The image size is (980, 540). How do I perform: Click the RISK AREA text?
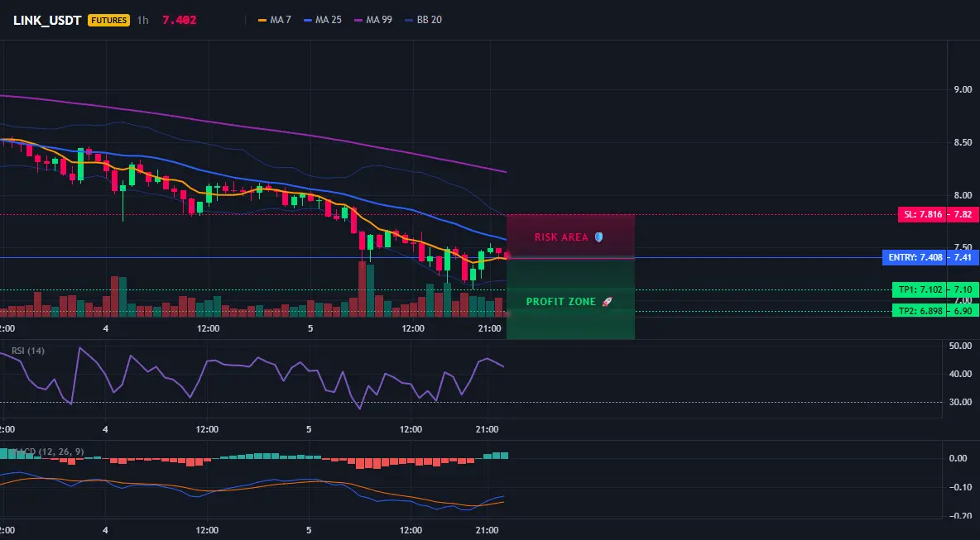tap(561, 237)
